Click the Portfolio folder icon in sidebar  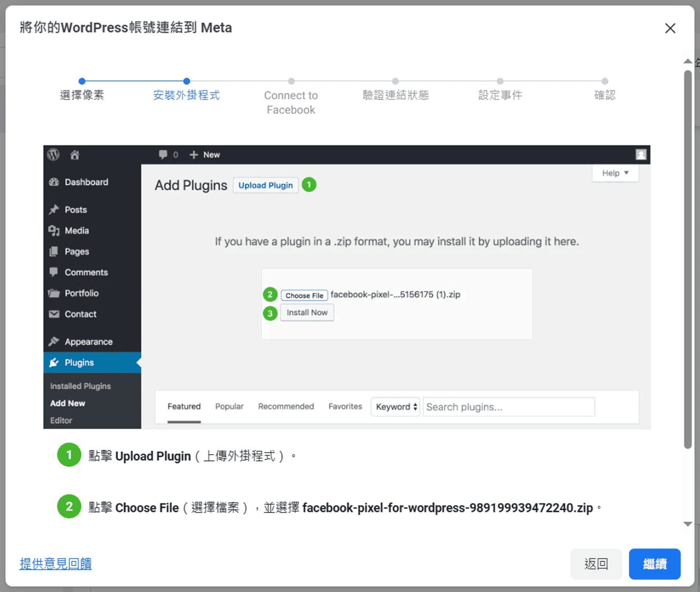point(54,293)
